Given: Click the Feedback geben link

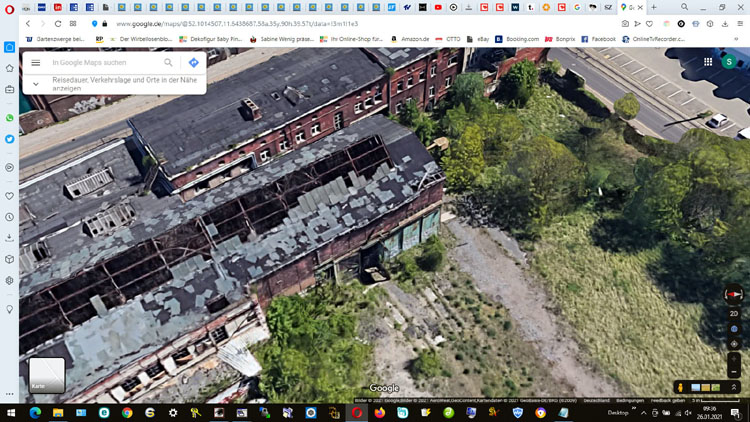Looking at the screenshot, I should coord(668,400).
